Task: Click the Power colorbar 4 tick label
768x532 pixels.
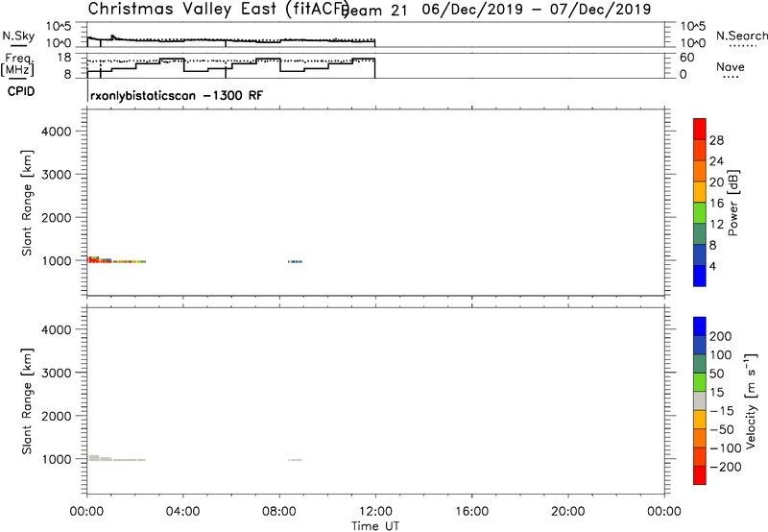Action: coord(712,267)
